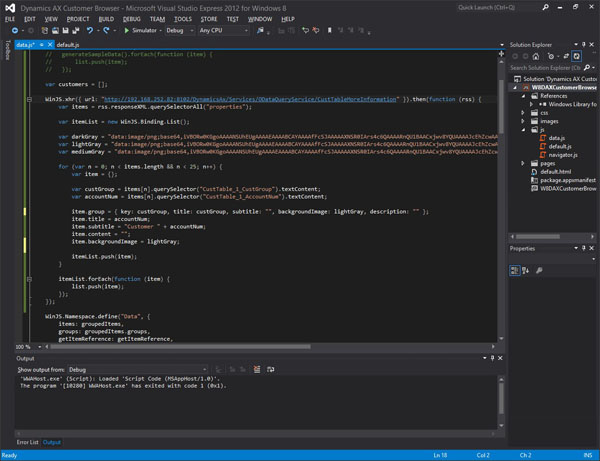600x461 pixels.
Task: Open the STORE menu
Action: tap(209, 19)
